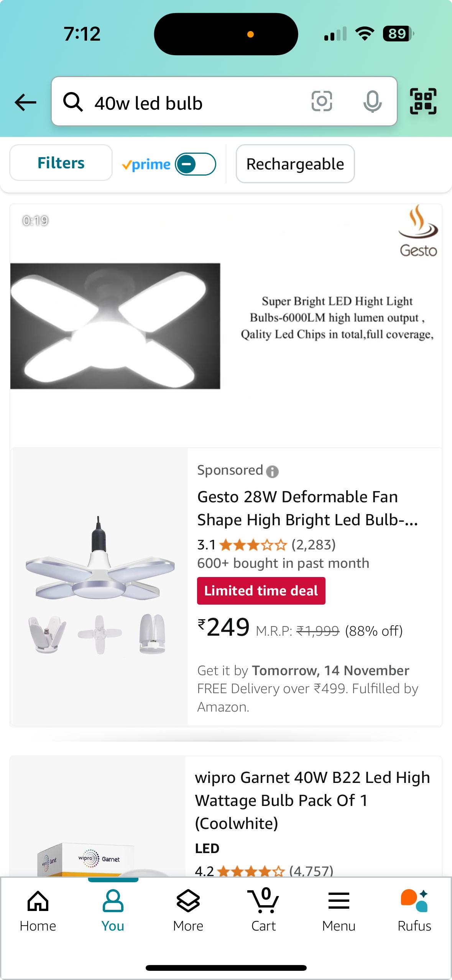Open the QR code scanner
The image size is (452, 980).
423,102
